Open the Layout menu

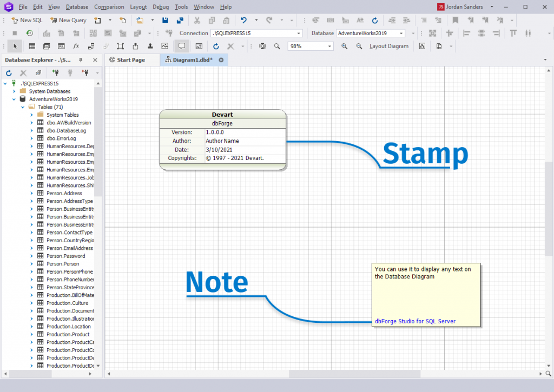138,6
